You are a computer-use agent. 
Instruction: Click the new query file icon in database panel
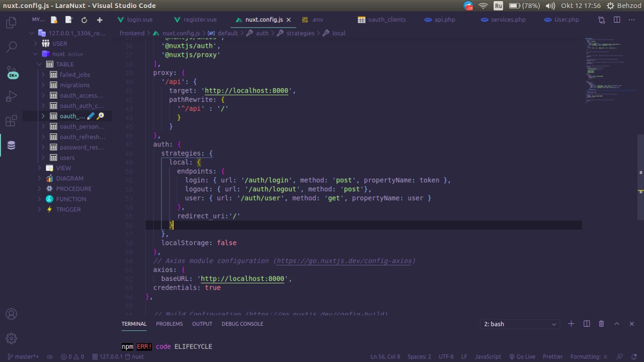click(54, 20)
